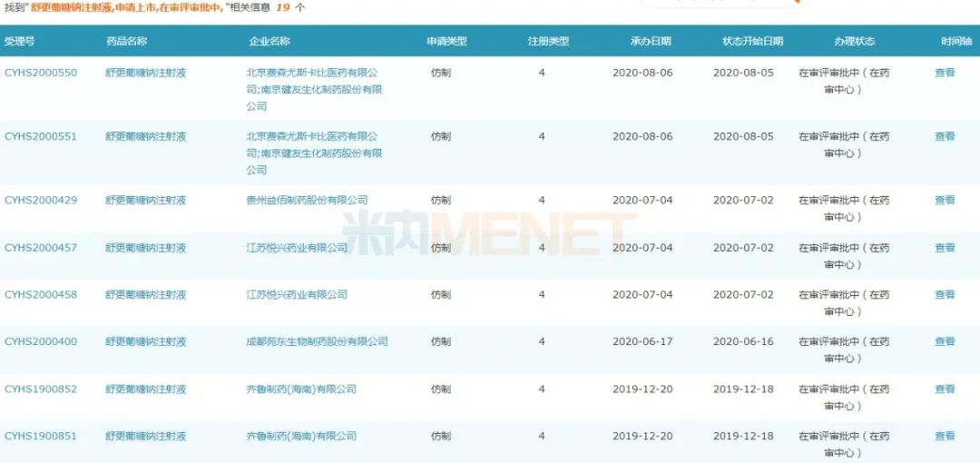Open 齐鲁制药(海南)有限公司 in CYHS1900852 row
Image resolution: width=980 pixels, height=463 pixels.
[x=301, y=389]
